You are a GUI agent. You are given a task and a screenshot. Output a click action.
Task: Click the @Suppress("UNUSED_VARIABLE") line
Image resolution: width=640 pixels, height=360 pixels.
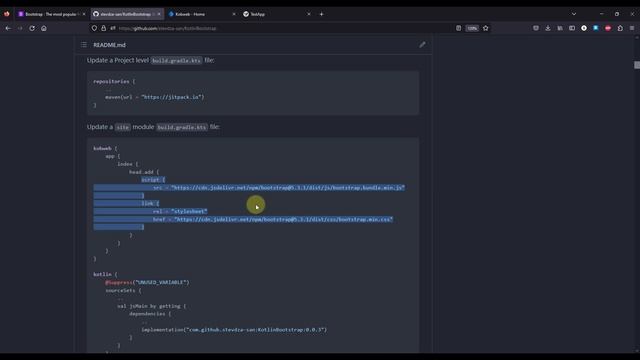click(x=147, y=282)
